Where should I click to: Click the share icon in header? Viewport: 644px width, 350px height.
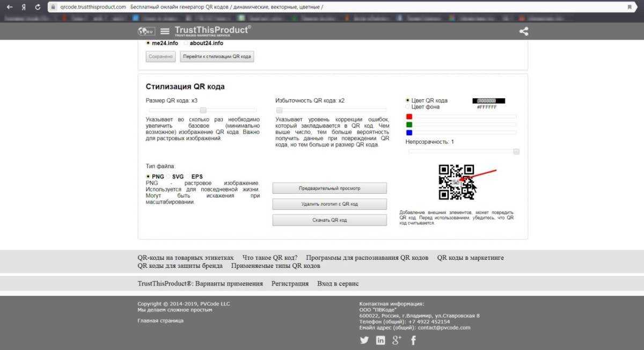point(524,31)
